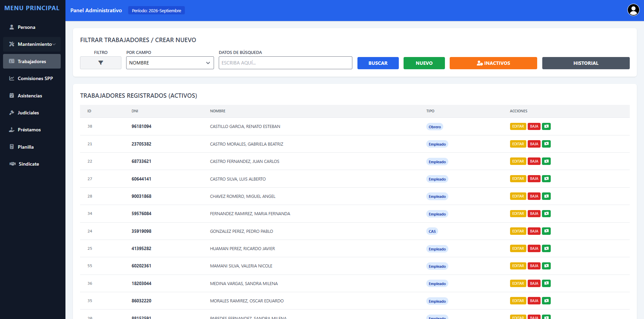644x319 pixels.
Task: Go to Comisiones SPP menu item
Action: pyautogui.click(x=32, y=78)
